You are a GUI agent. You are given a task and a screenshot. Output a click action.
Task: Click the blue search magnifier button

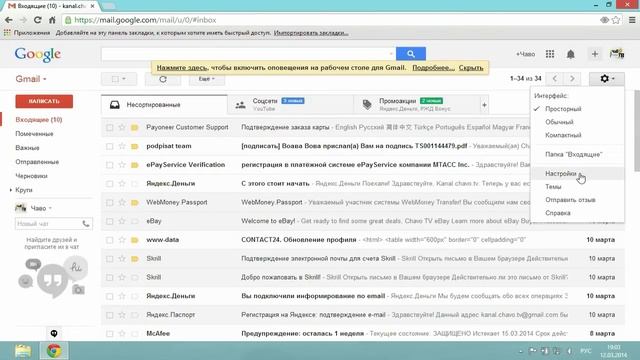[x=411, y=53]
